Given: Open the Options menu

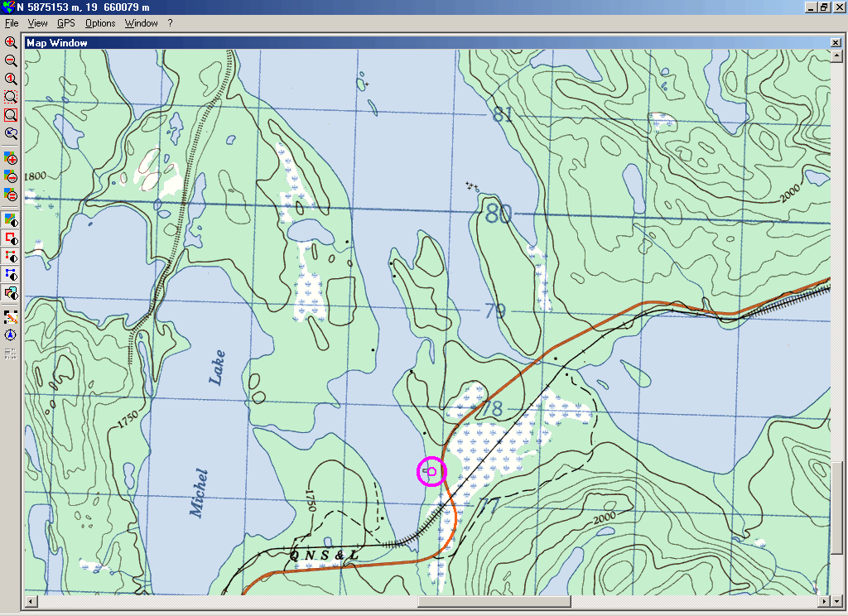Looking at the screenshot, I should click(x=100, y=23).
